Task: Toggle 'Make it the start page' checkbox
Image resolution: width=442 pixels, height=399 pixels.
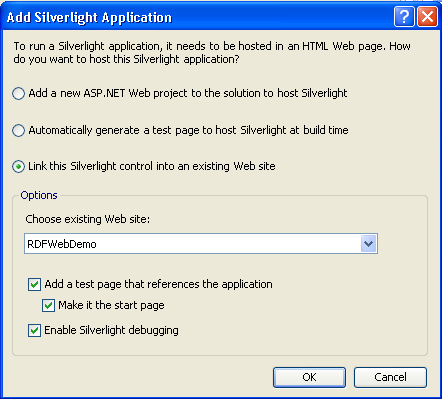Action: pos(48,305)
